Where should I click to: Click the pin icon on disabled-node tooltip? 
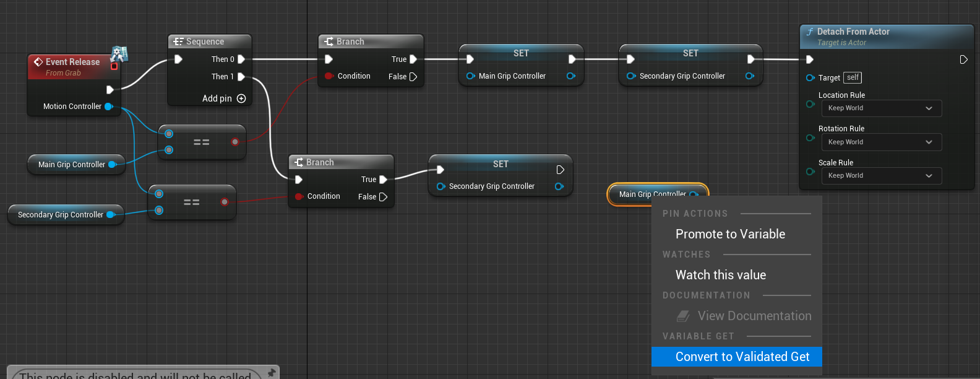271,373
